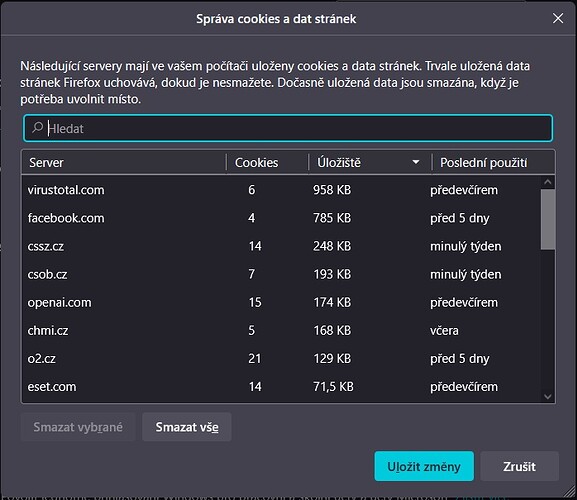Click the search magnifier icon
The height and width of the screenshot is (500, 577).
coord(37,128)
